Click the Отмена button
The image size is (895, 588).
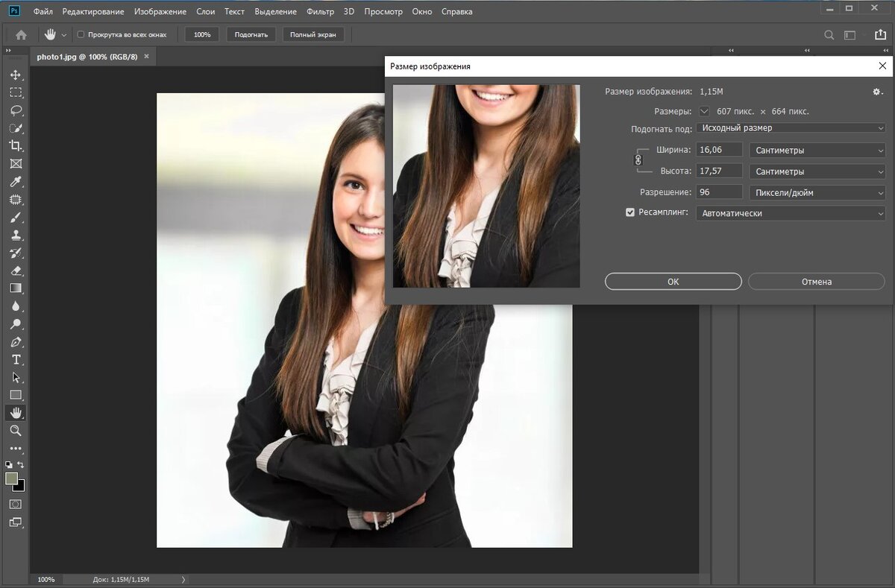816,282
